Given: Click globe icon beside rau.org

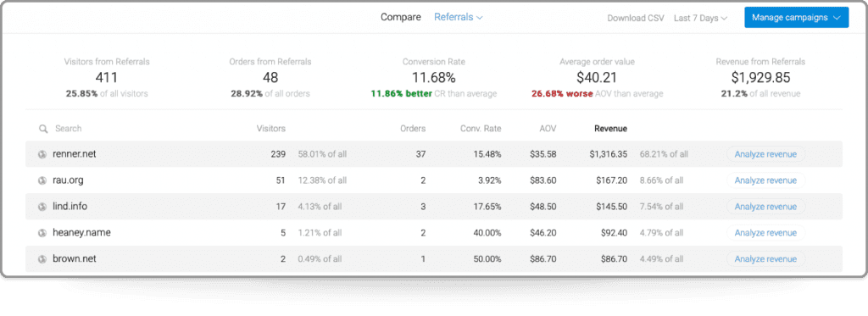Looking at the screenshot, I should (42, 180).
